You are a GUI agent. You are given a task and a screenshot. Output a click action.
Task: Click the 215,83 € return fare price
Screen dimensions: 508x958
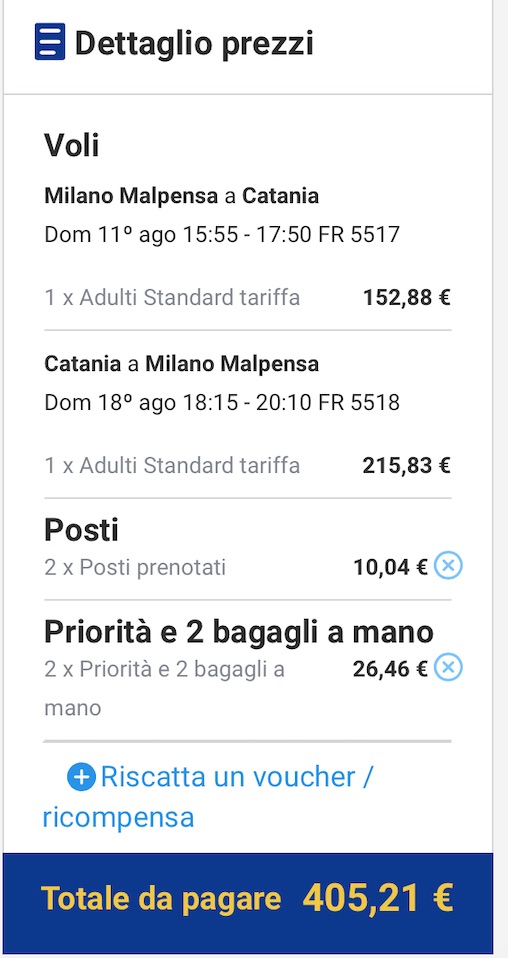click(x=407, y=466)
